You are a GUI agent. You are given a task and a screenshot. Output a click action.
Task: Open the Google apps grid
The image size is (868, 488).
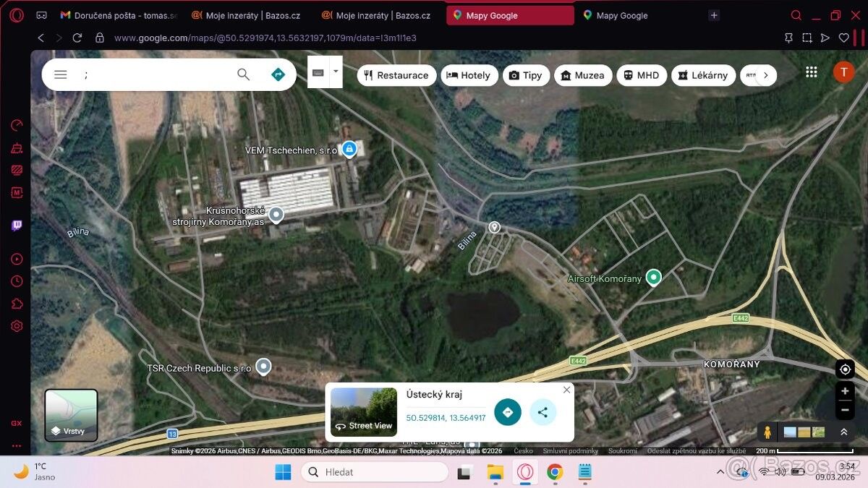(811, 72)
